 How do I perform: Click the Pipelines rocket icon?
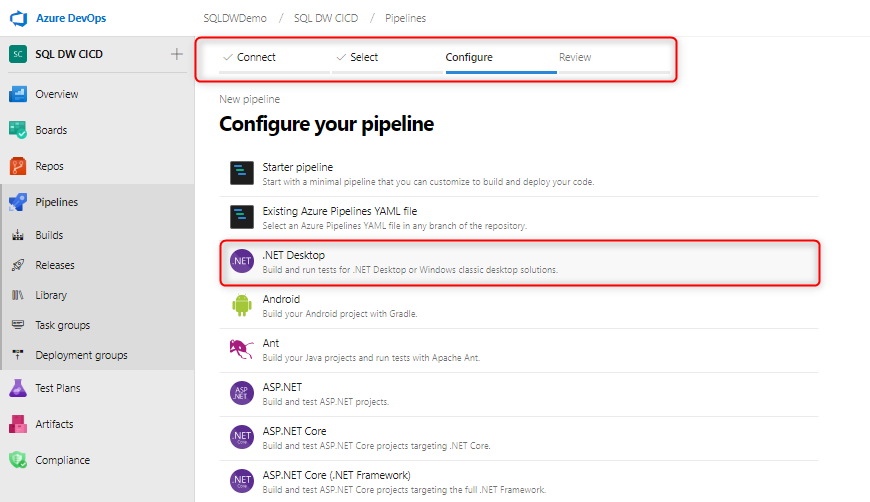(x=18, y=202)
